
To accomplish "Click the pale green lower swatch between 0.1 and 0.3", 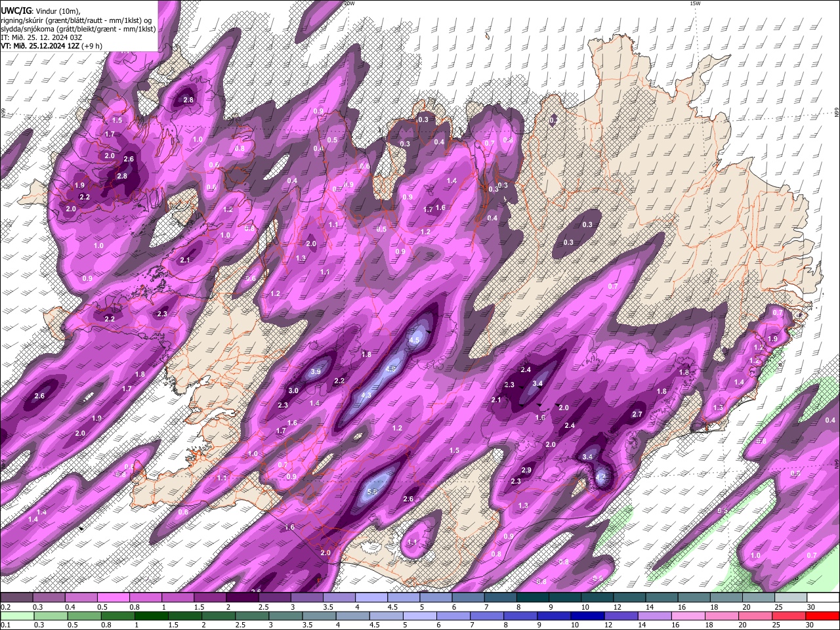I will [16, 616].
